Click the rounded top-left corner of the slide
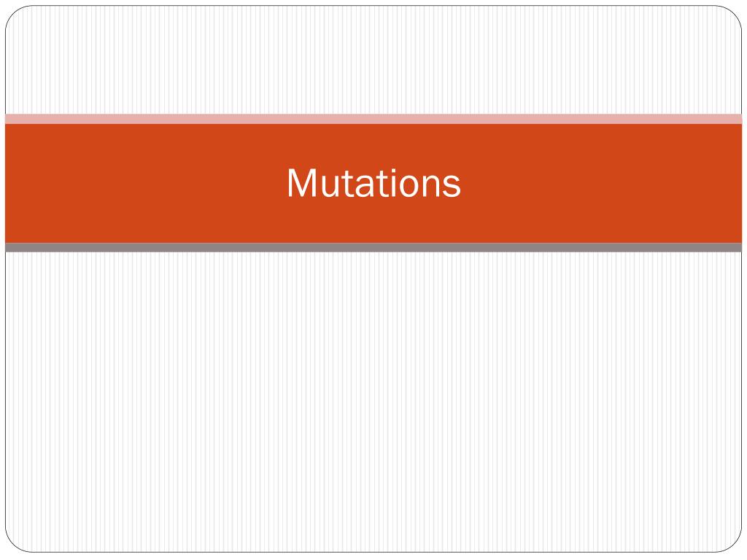747x560 pixels. (15, 15)
